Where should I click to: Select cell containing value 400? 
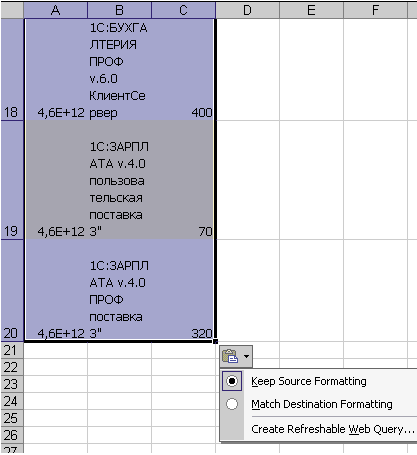[x=183, y=69]
